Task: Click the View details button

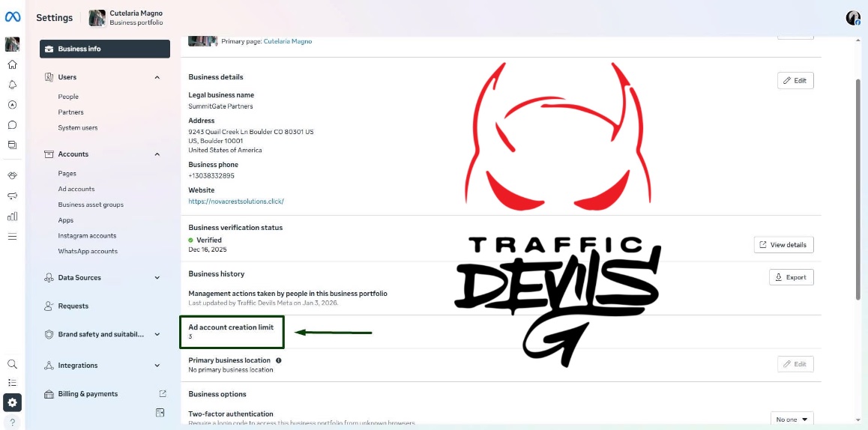Action: click(x=783, y=245)
